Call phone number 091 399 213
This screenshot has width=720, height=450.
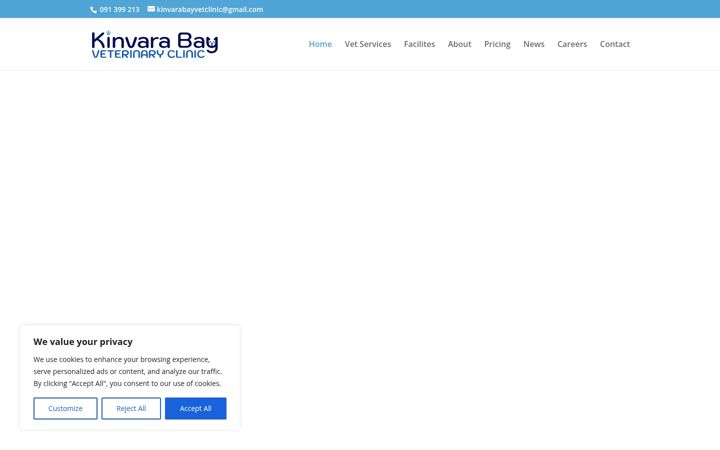(x=119, y=10)
